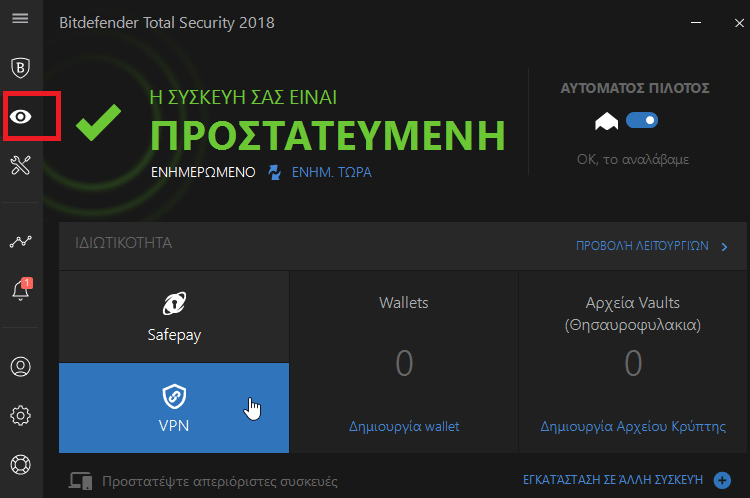750x498 pixels.
Task: Expand ΠΡΟΒΟΛΉ ΛΕΙΤΟΥΡΓΙΏΝ chevron arrow
Action: point(725,246)
